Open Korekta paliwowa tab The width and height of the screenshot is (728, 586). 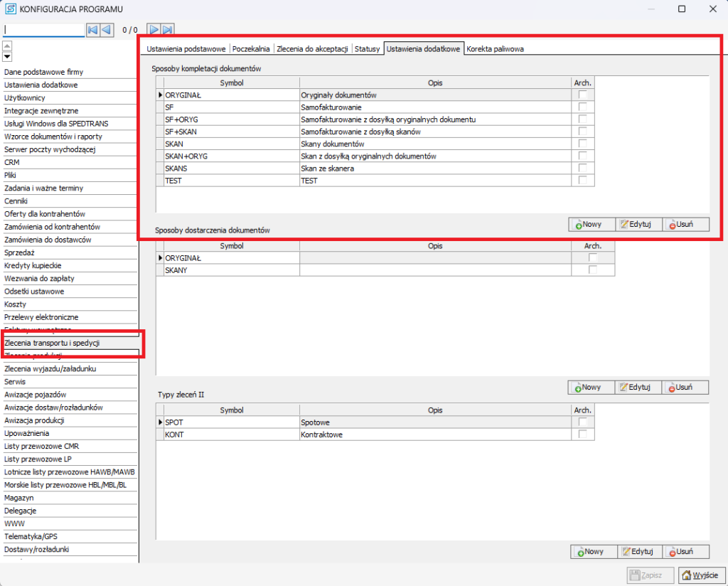coord(495,49)
